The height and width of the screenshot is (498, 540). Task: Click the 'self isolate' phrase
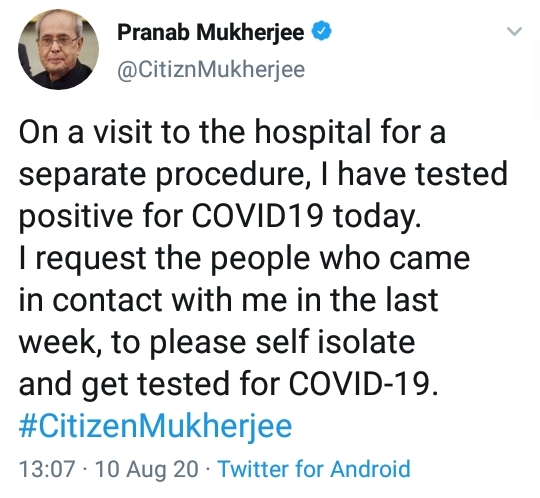(x=335, y=342)
